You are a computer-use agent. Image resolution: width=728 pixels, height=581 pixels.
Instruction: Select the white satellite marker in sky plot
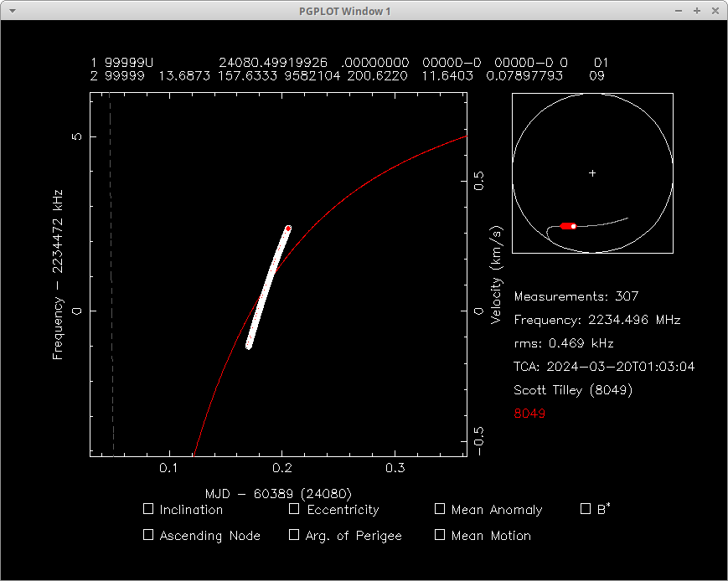click(573, 226)
